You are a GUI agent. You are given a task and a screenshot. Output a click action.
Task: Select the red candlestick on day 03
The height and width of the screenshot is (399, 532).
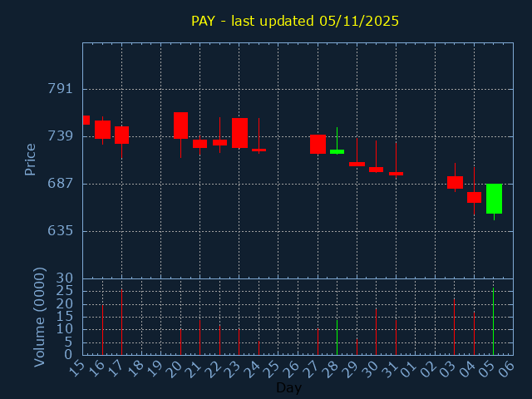[x=455, y=182]
